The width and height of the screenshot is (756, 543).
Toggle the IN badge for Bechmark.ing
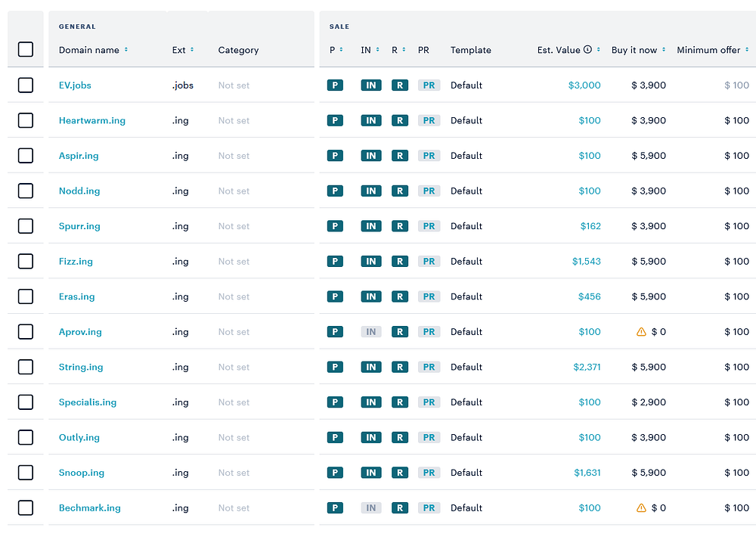[370, 508]
